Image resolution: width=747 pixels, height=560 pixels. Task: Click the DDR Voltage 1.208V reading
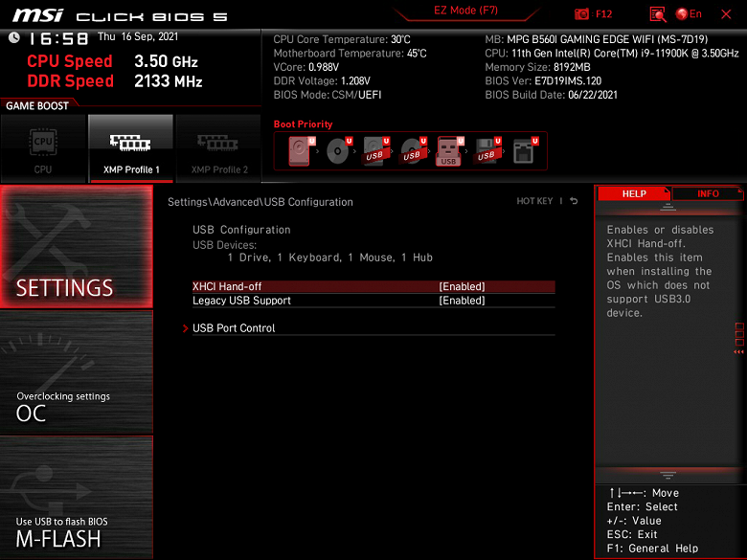tap(322, 81)
